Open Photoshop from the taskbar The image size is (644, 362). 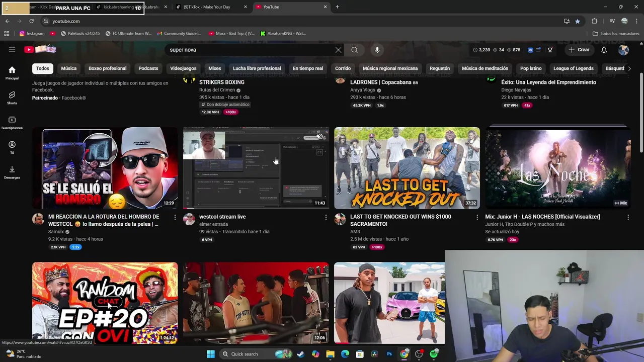point(389,354)
